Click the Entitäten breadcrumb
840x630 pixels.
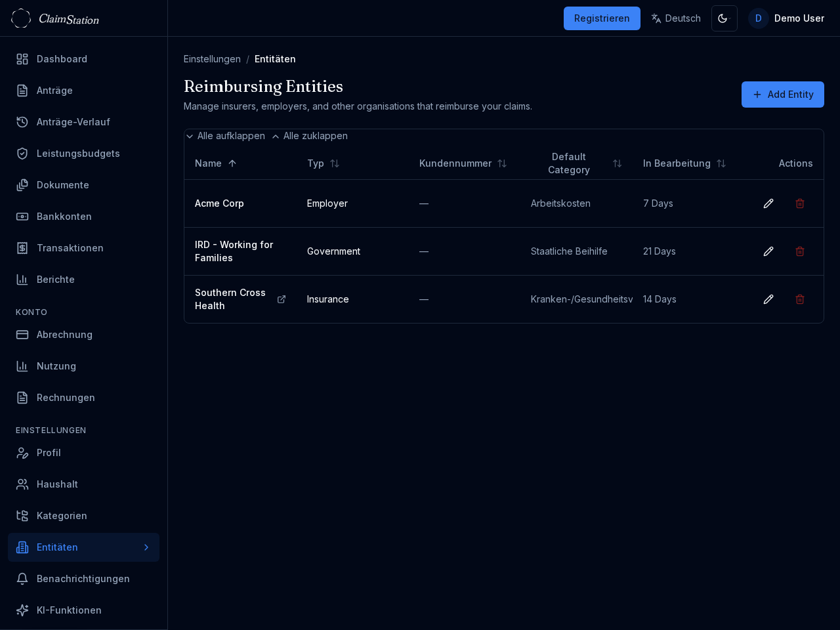pyautogui.click(x=275, y=59)
